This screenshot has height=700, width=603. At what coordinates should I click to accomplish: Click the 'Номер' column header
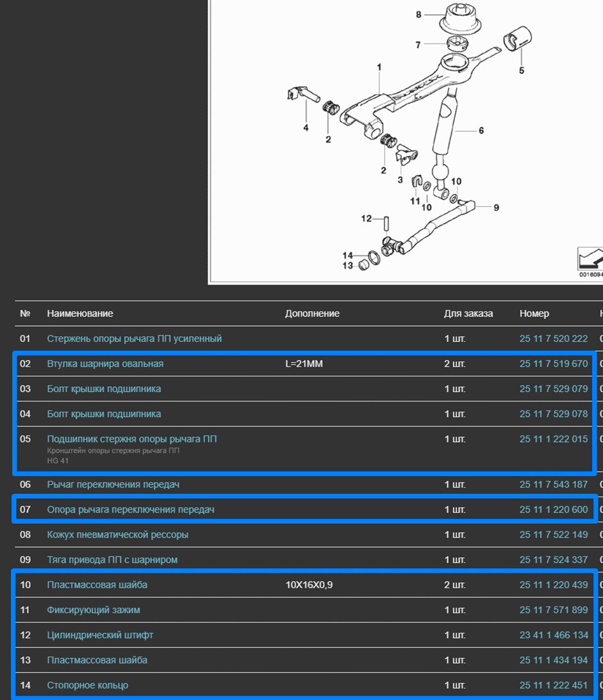[x=534, y=313]
